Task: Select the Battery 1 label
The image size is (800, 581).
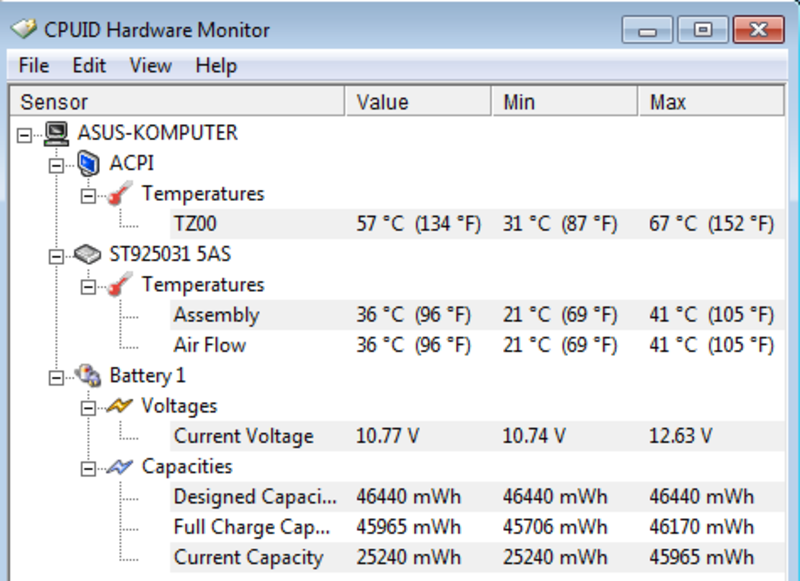Action: 147,375
